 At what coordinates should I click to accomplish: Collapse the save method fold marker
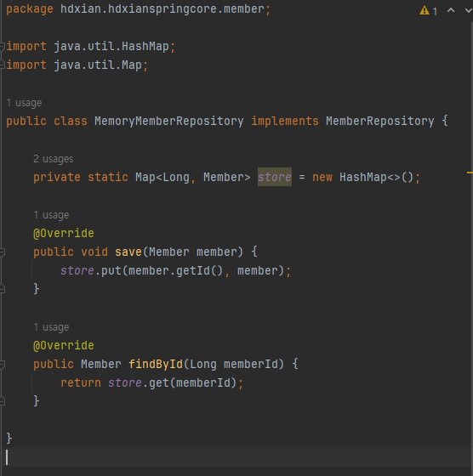click(x=2, y=252)
